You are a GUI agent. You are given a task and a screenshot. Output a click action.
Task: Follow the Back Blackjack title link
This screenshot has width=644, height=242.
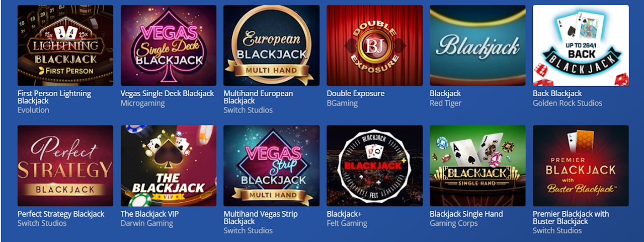(557, 93)
